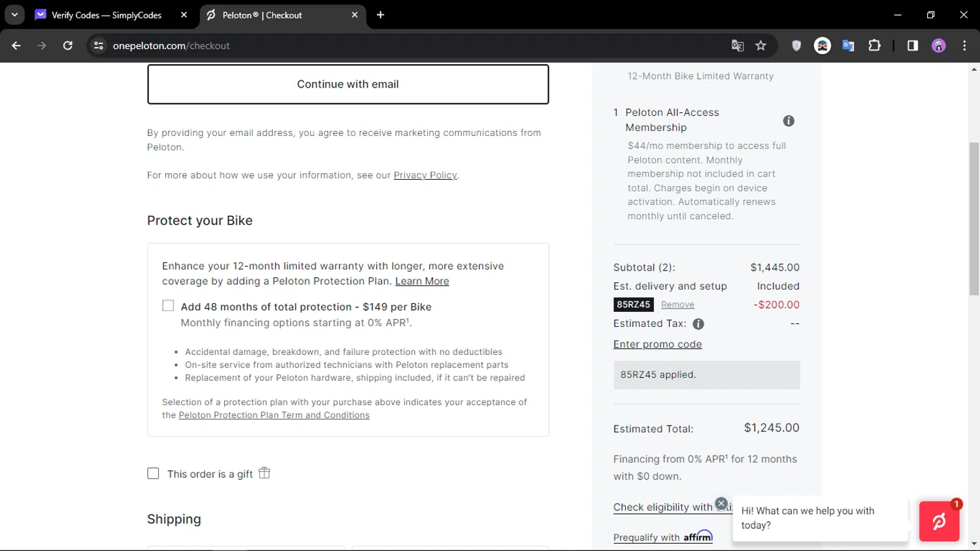Dismiss the chat greeting popup
Viewport: 980px width, 551px height.
tap(721, 503)
